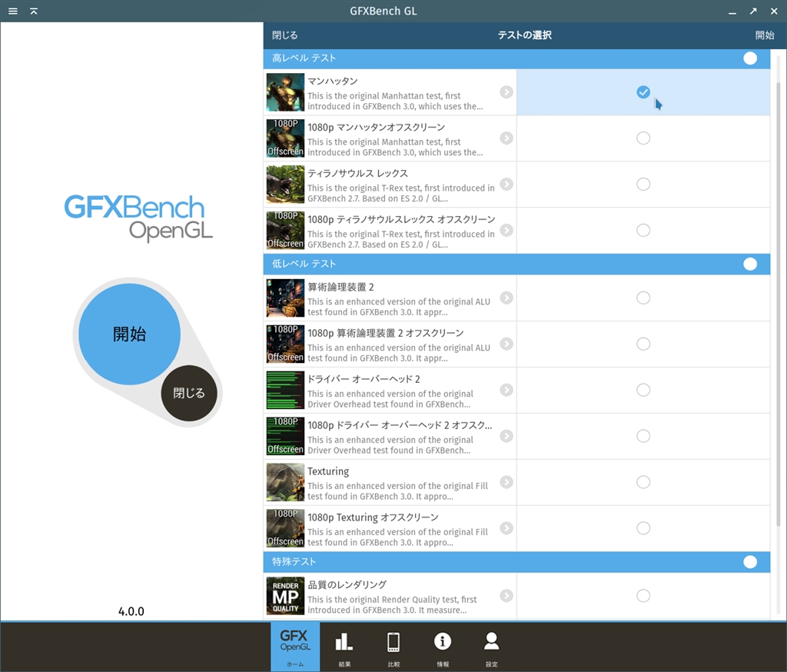Click the dark round 閉じる button
Image resolution: width=787 pixels, height=672 pixels.
pos(189,393)
